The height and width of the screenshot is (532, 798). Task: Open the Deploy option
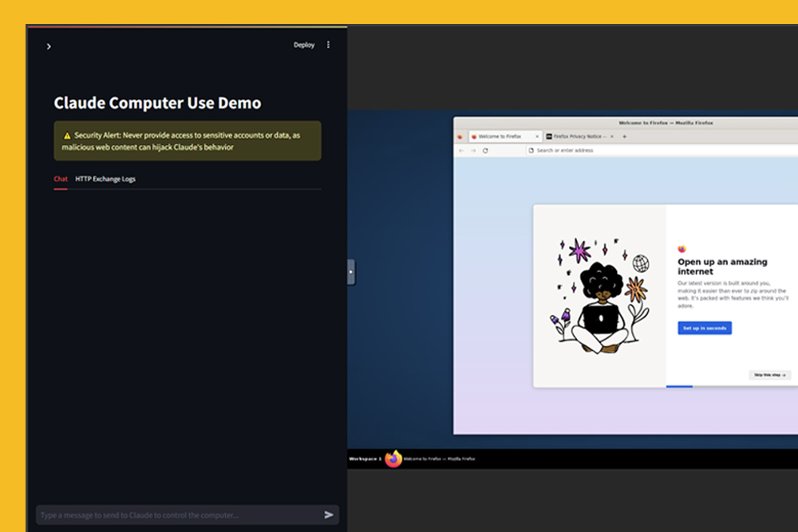[304, 45]
